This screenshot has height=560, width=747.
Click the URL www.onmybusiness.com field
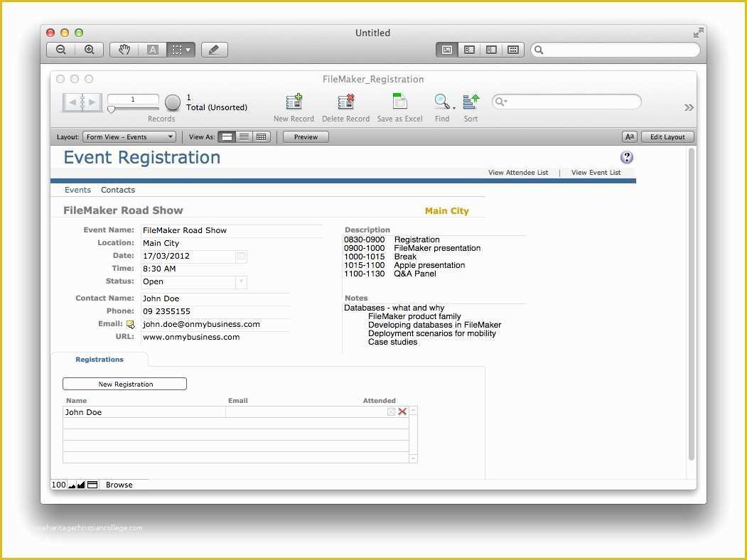pyautogui.click(x=215, y=337)
